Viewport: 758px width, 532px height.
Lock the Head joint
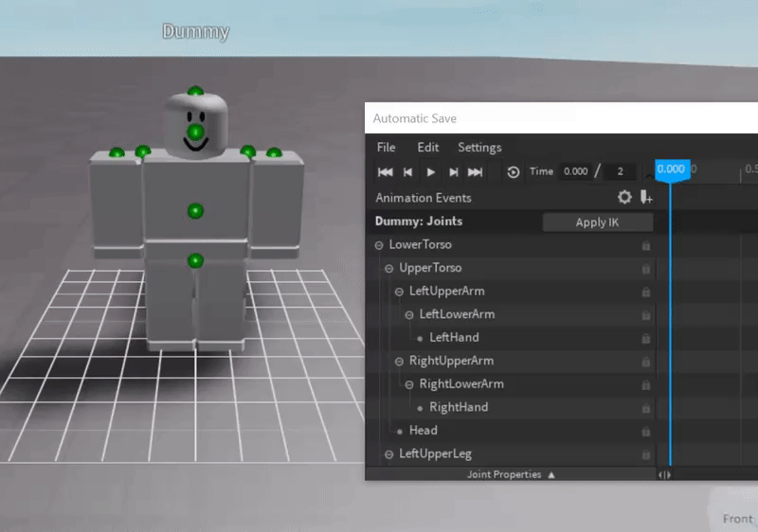coord(646,432)
